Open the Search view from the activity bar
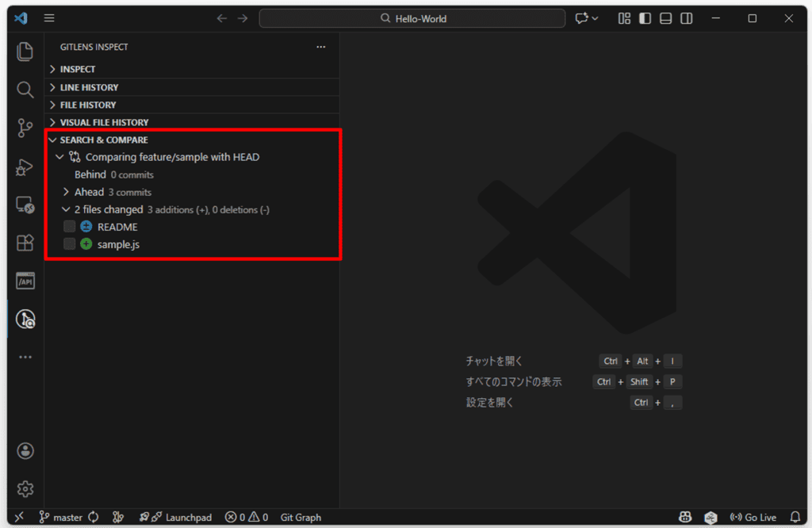Screen dimensions: 812x528 coord(25,90)
